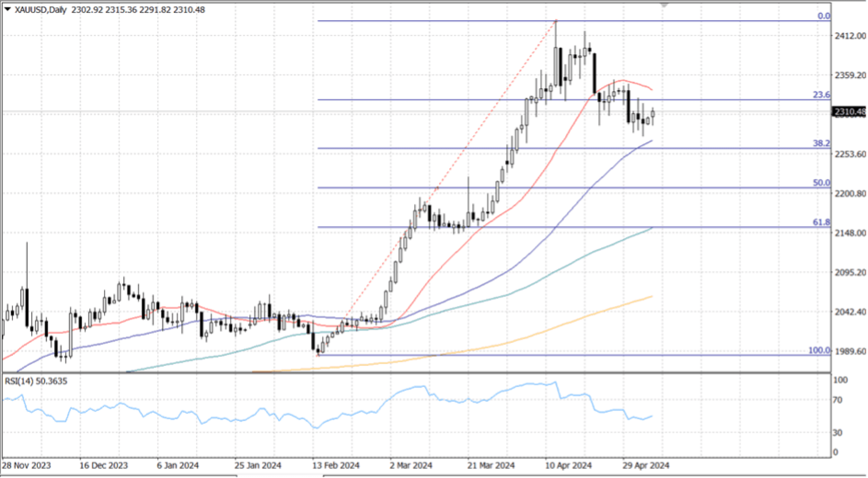Click the RSI scale level 70 label
Image resolution: width=868 pixels, height=478 pixels.
point(837,400)
